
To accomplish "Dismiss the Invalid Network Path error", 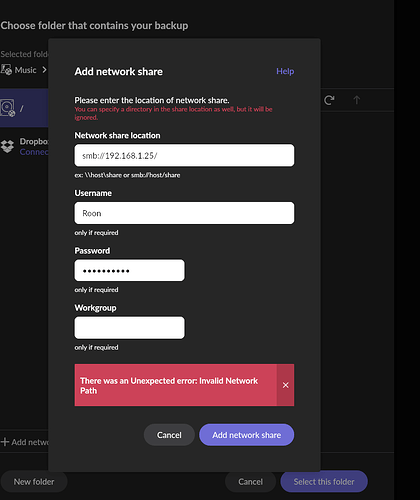I will (285, 385).
